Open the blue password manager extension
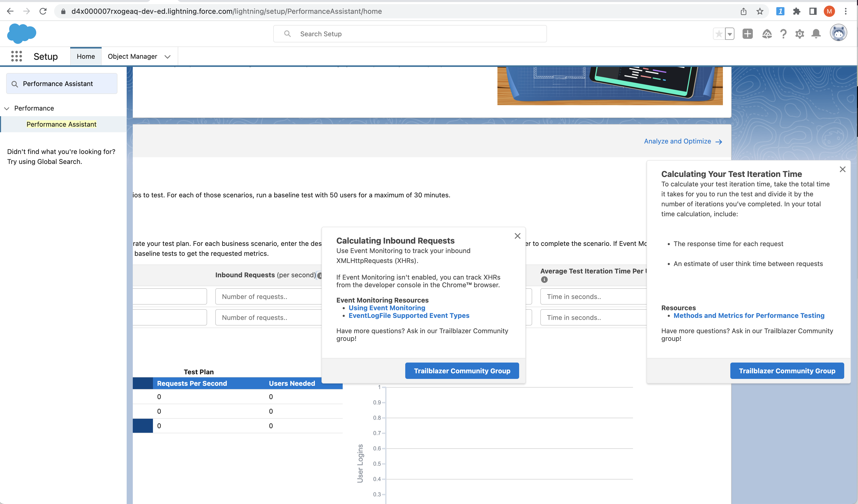This screenshot has width=858, height=504. [780, 11]
